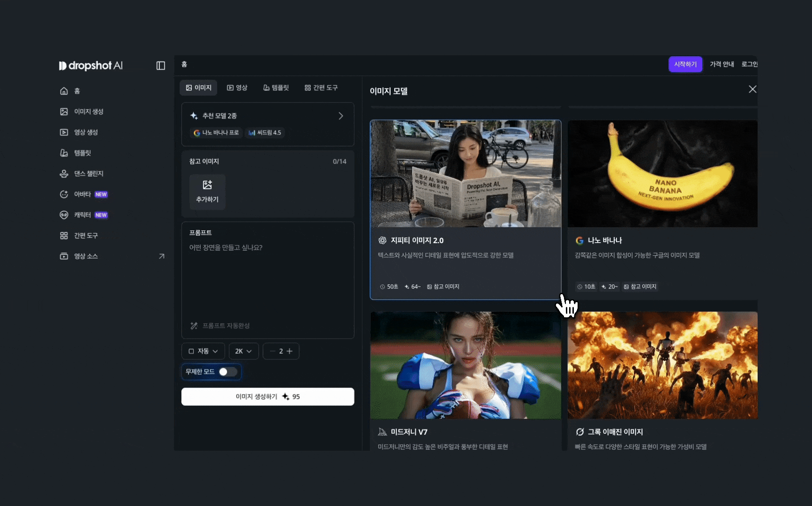Close the 이미지 모델 panel
This screenshot has height=506, width=812.
752,89
